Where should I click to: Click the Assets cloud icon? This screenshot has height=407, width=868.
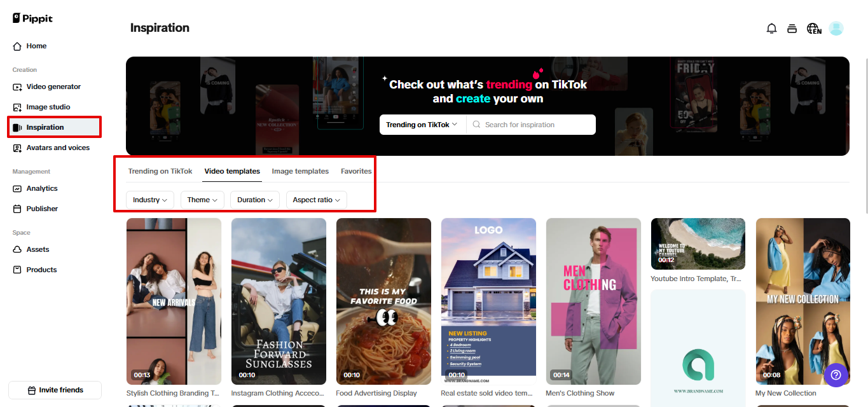(x=17, y=249)
